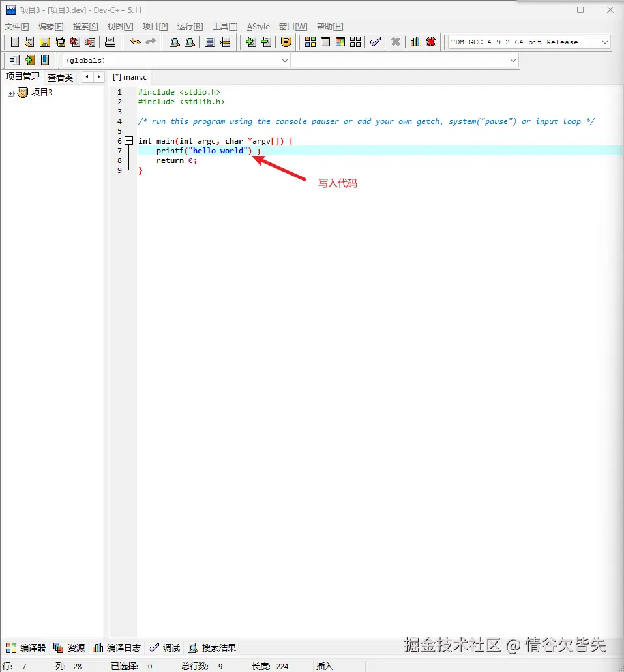Click the 插入 insert mode status indicator
This screenshot has width=624, height=672.
pyautogui.click(x=324, y=666)
